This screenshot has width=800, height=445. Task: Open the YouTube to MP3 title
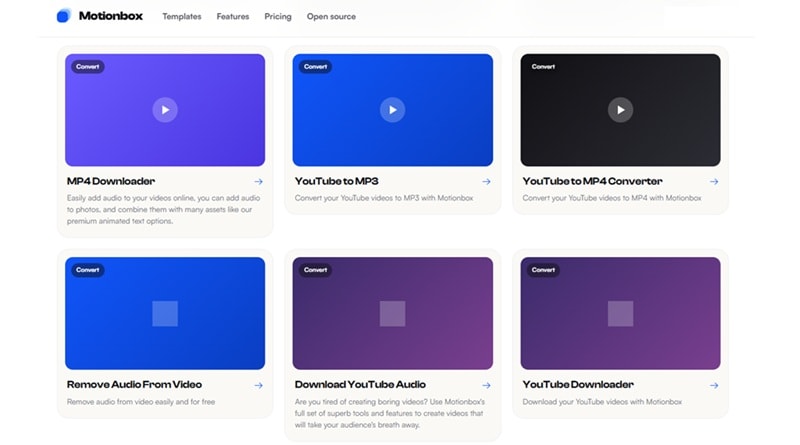click(337, 181)
